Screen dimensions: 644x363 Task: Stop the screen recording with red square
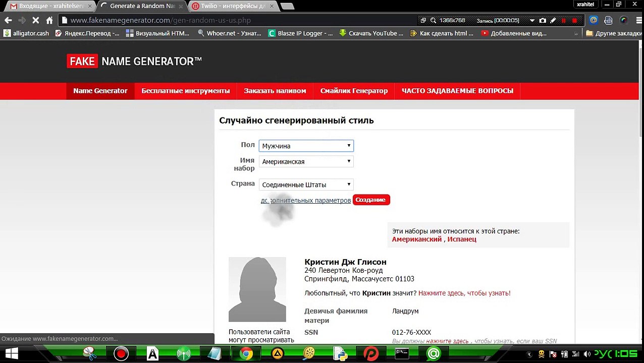click(x=574, y=20)
